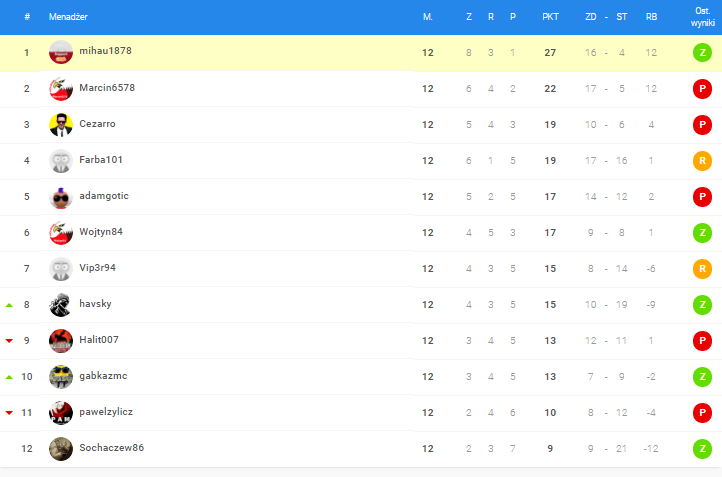
Task: Open Marcin6578 manager profile link
Action: tap(107, 87)
